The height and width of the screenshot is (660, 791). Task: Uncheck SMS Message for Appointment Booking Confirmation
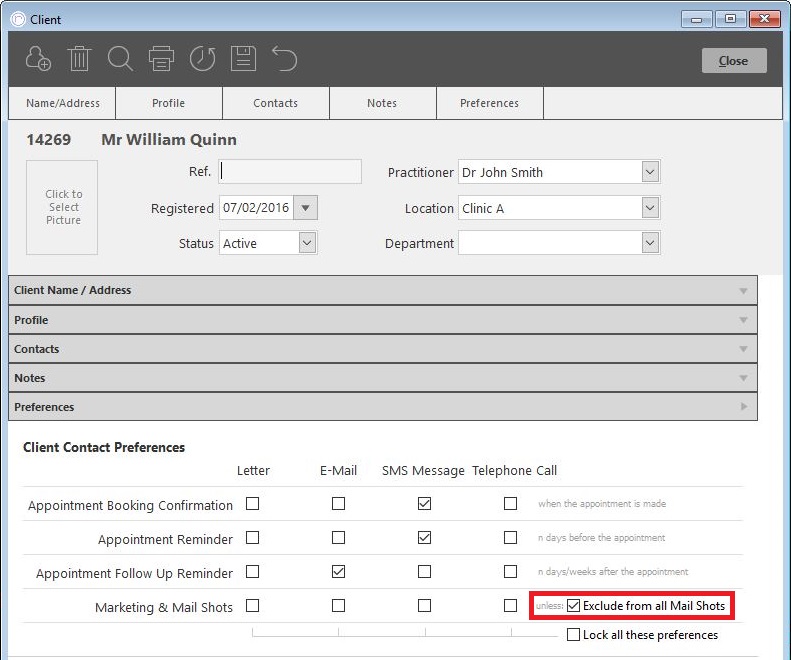424,504
